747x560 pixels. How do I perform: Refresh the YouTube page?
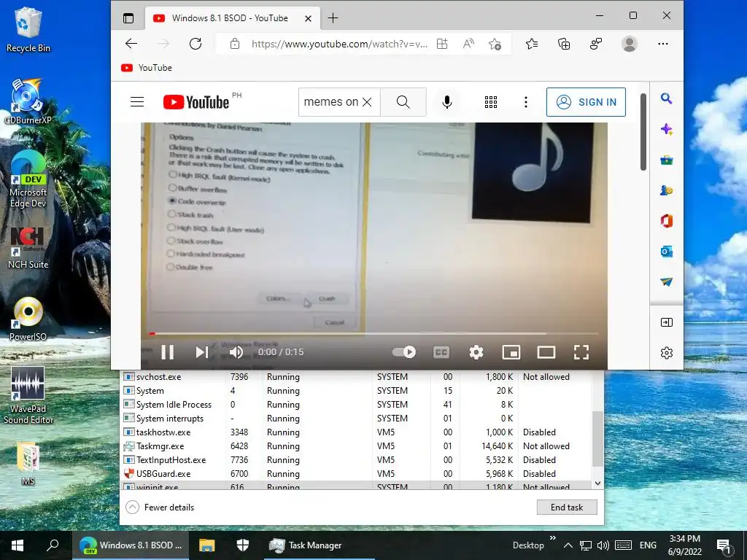pyautogui.click(x=196, y=44)
